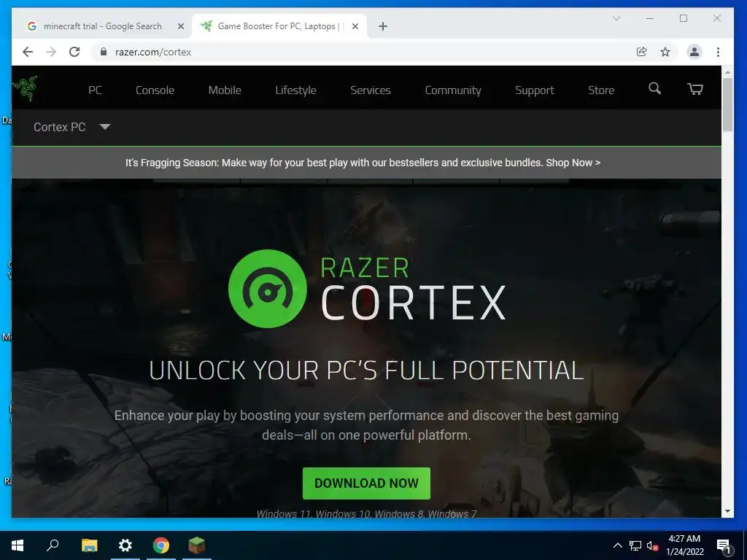Close the Game Booster For PC tab

(x=355, y=26)
